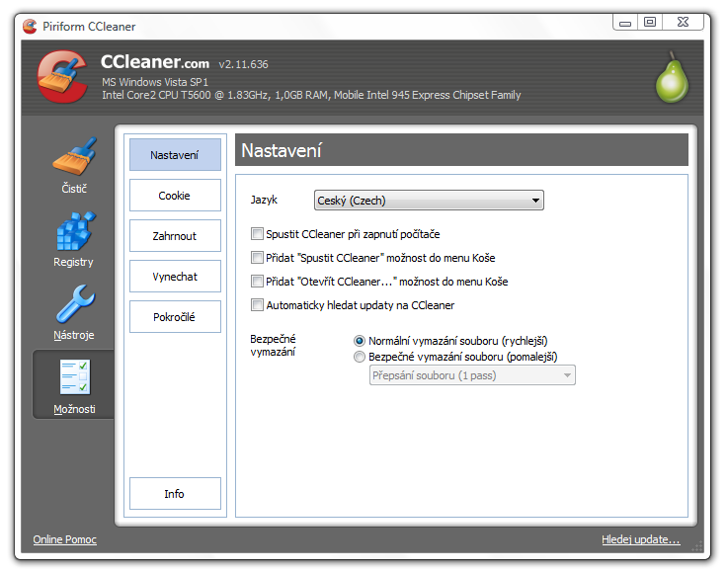Open the Jazyk language dropdown
This screenshot has width=728, height=573.
click(429, 201)
